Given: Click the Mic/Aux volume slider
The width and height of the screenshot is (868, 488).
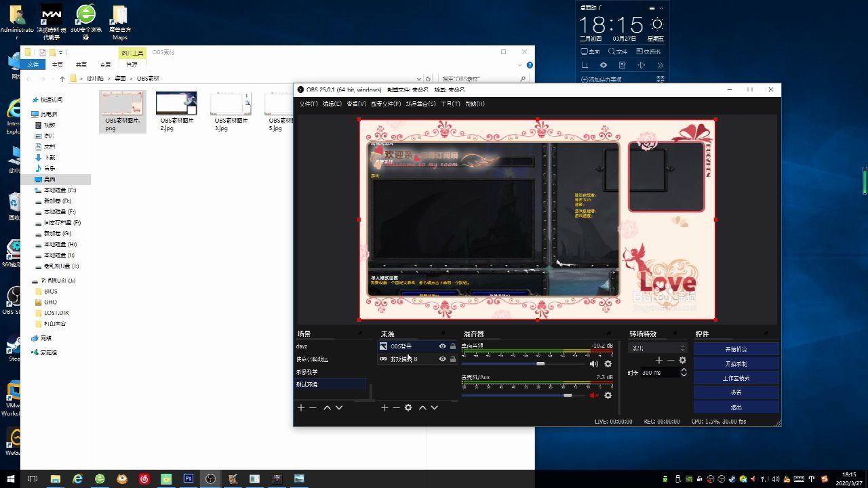Looking at the screenshot, I should tap(522, 395).
